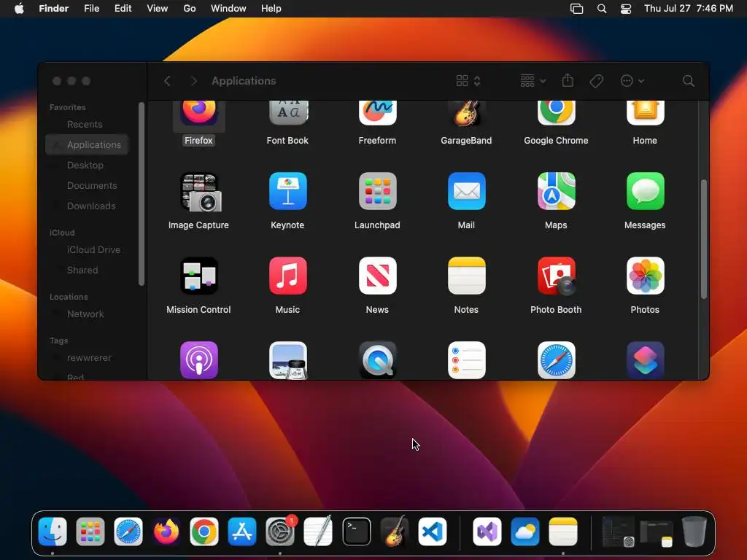This screenshot has height=560, width=747.
Task: Open the View menu
Action: click(x=158, y=9)
